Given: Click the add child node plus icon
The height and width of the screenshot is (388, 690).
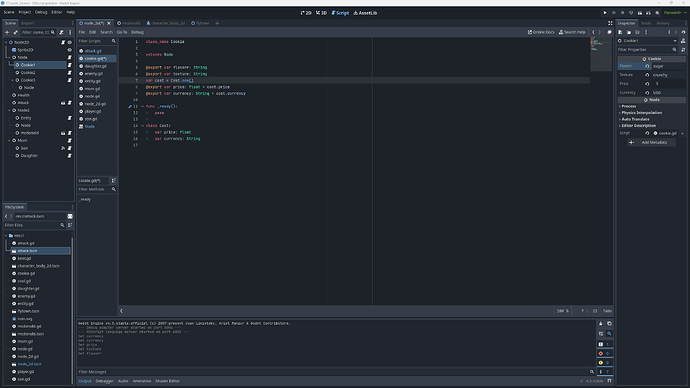Looking at the screenshot, I should click(x=7, y=32).
